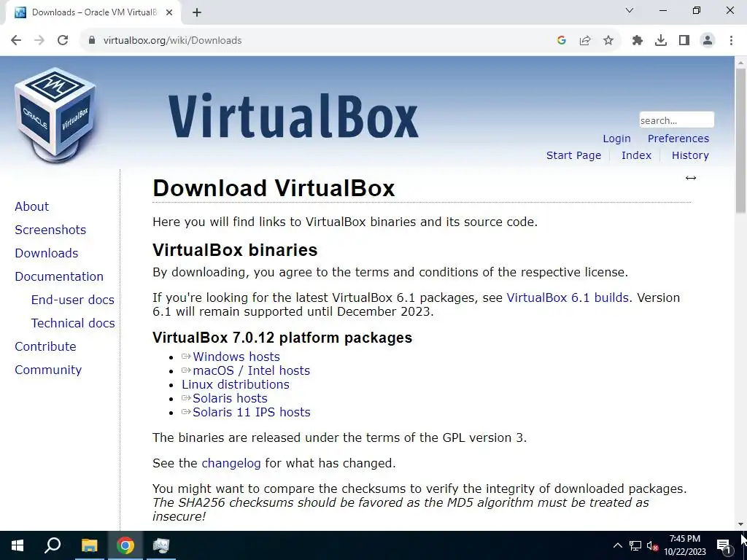
Task: Download the Solaris 11 IPS hosts package
Action: [x=252, y=412]
